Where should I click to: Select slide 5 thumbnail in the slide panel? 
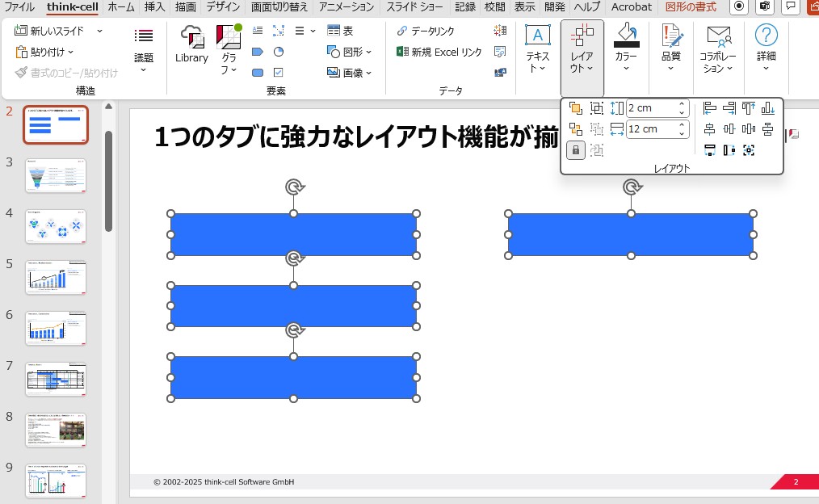pyautogui.click(x=56, y=277)
